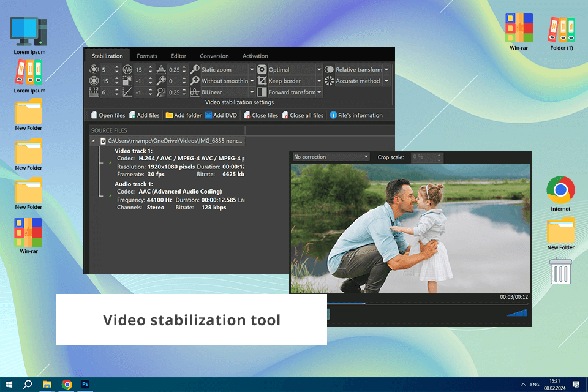Adjust the blue volume triangle in preview

pos(517,312)
